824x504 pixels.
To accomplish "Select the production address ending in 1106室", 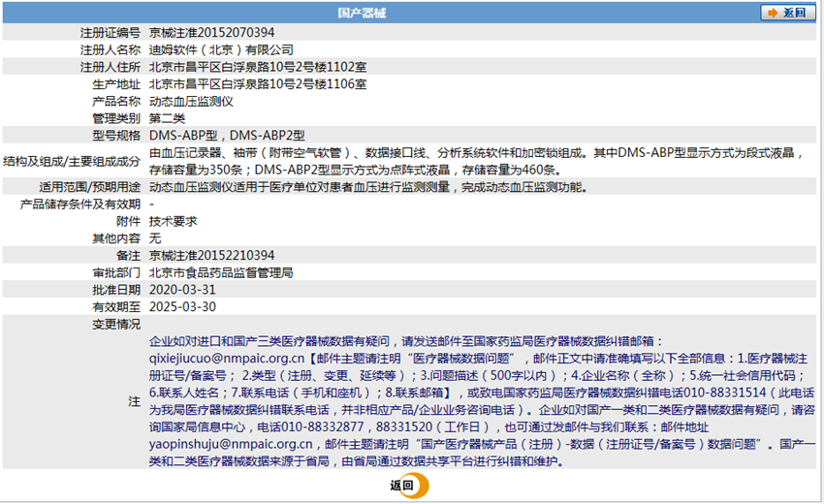I will tap(258, 84).
